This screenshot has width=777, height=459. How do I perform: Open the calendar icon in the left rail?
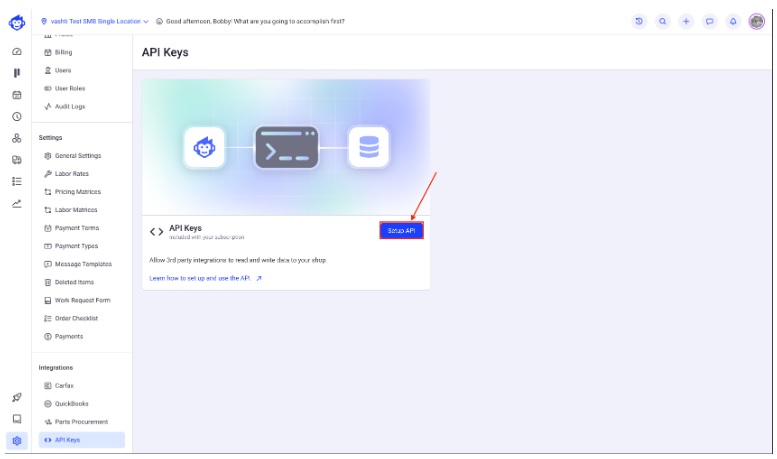point(17,95)
